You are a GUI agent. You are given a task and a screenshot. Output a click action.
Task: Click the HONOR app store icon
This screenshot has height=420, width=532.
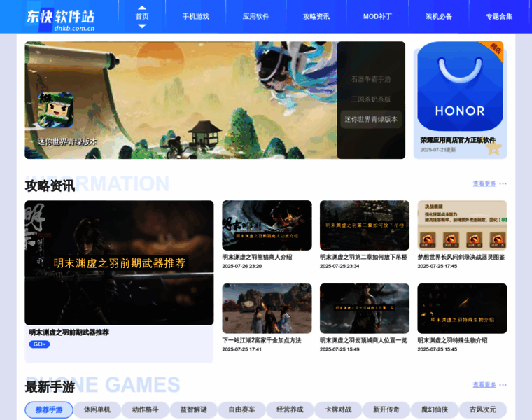click(x=460, y=87)
